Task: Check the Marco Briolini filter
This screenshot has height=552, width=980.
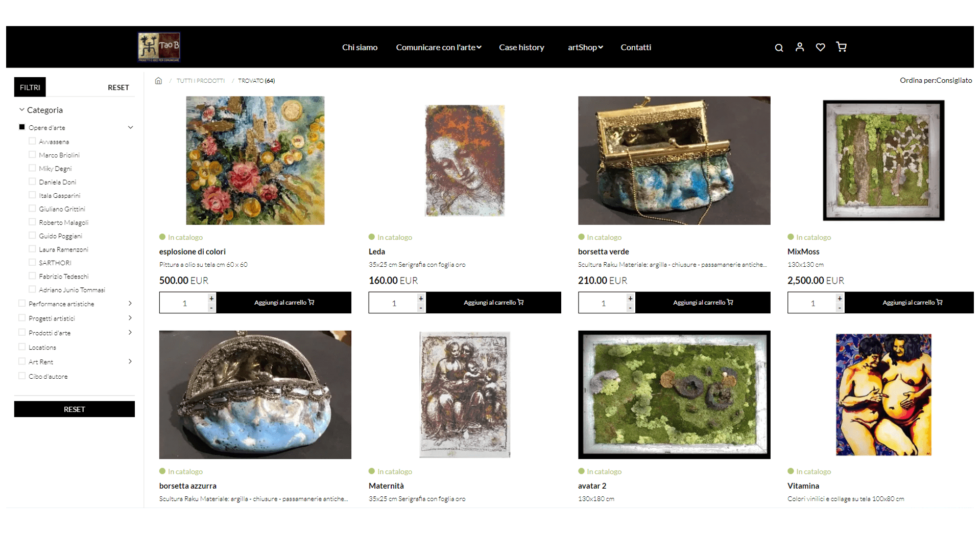Action: click(32, 154)
